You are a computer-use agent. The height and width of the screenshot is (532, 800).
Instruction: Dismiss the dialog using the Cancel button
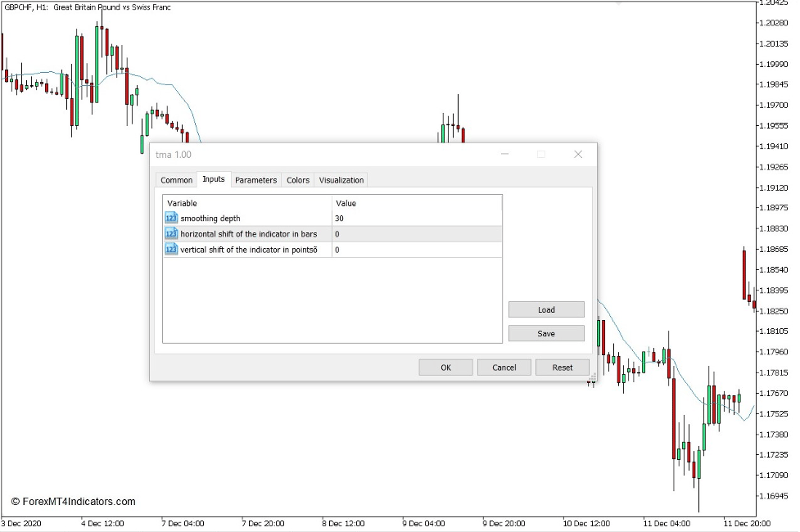(x=504, y=367)
